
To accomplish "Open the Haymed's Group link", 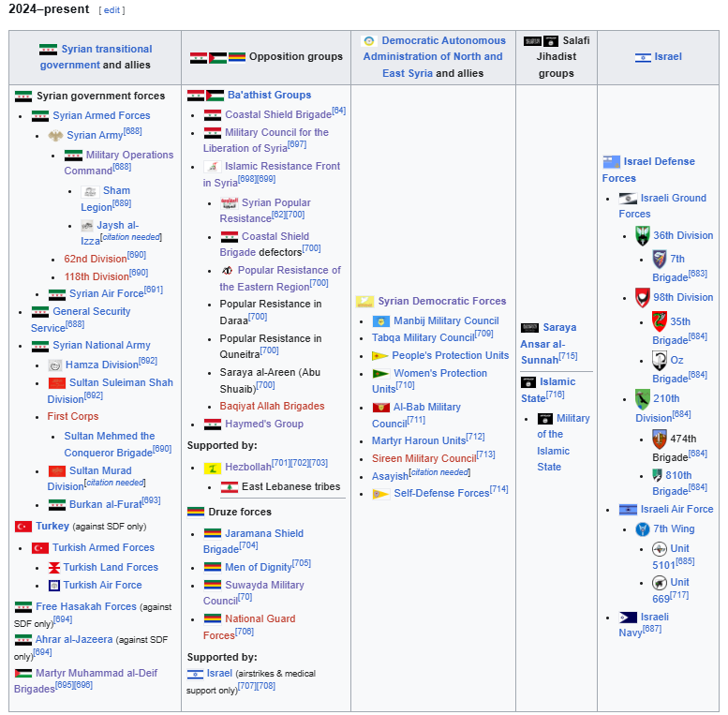I will pos(264,425).
